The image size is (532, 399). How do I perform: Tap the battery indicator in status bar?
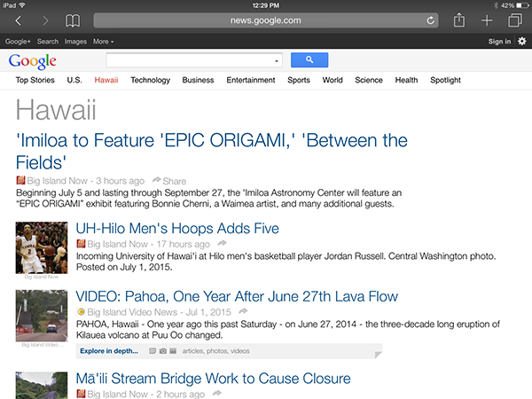pyautogui.click(x=522, y=5)
